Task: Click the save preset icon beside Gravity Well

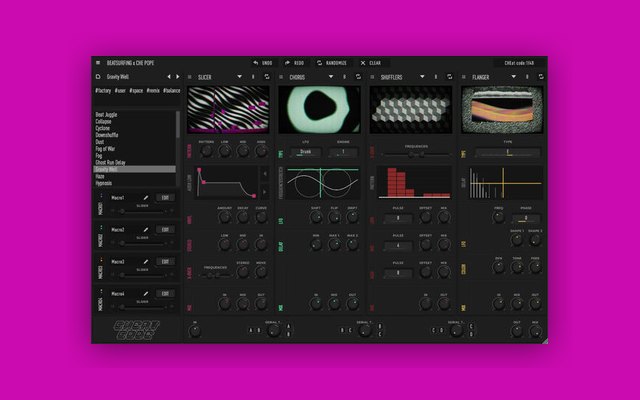Action: 98,77
